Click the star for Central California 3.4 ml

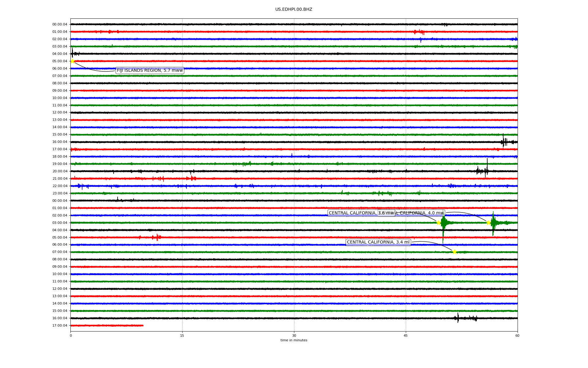coord(454,252)
